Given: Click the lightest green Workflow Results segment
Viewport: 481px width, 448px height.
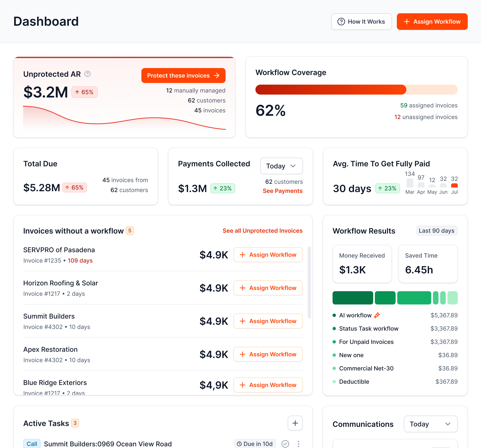Looking at the screenshot, I should (x=452, y=298).
